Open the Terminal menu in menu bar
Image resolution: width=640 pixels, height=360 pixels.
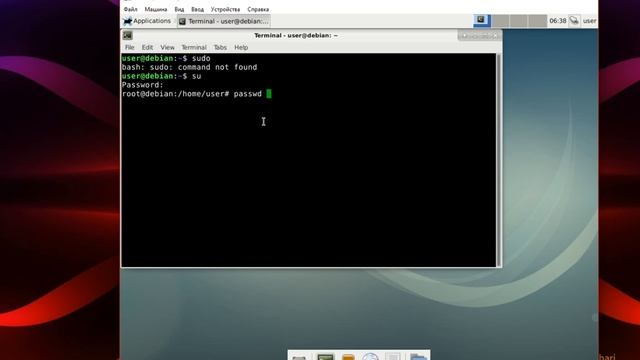tap(194, 47)
